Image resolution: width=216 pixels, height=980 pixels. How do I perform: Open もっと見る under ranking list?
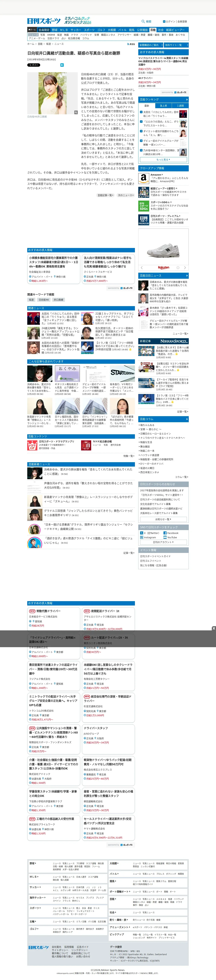click(163, 160)
